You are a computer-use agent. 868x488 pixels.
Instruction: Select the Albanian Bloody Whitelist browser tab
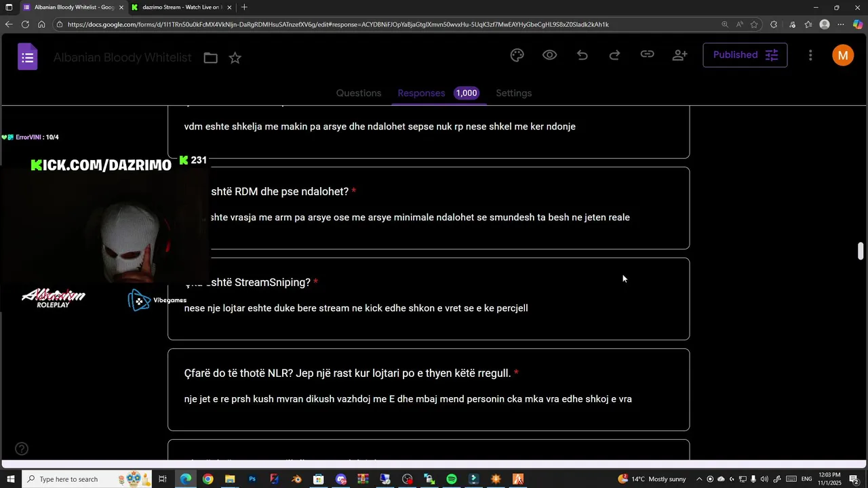point(74,7)
